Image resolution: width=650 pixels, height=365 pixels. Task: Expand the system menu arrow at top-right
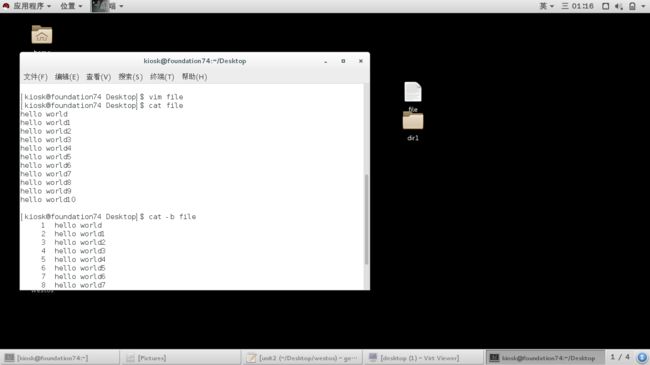(643, 6)
